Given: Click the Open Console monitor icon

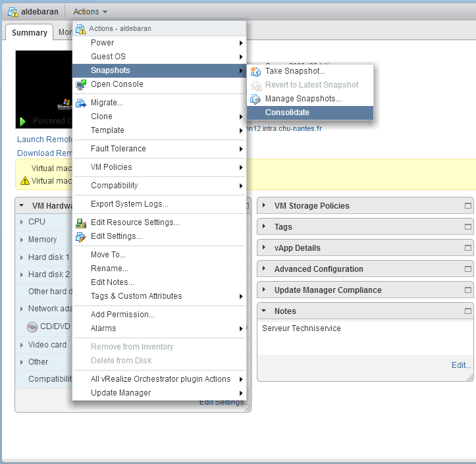Looking at the screenshot, I should click(x=81, y=84).
